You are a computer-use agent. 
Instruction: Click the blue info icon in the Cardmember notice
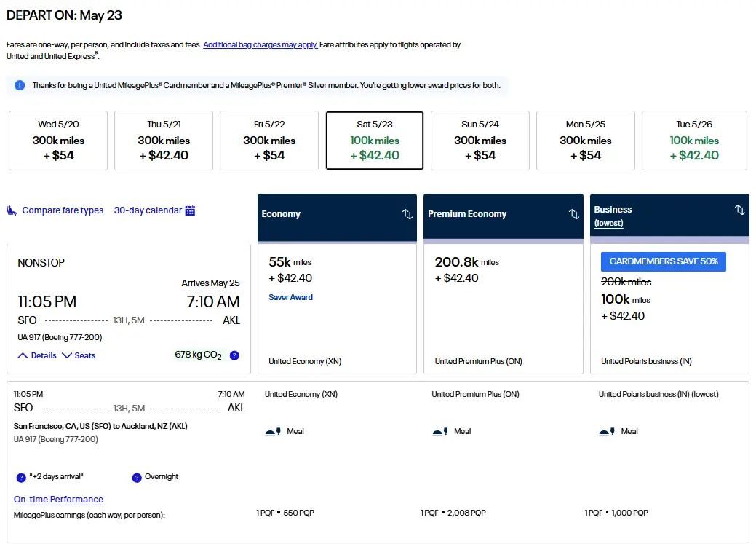pyautogui.click(x=20, y=85)
